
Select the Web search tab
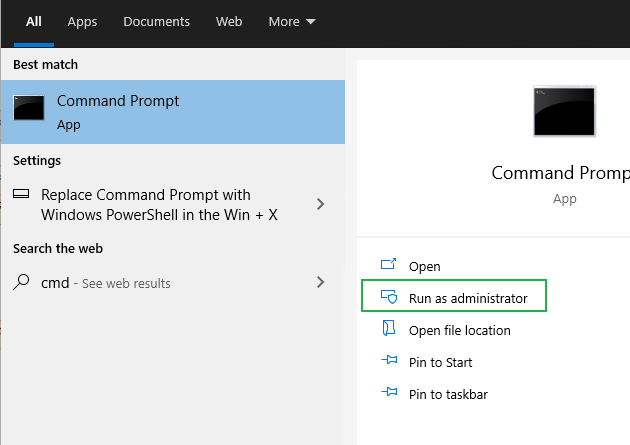click(x=229, y=21)
